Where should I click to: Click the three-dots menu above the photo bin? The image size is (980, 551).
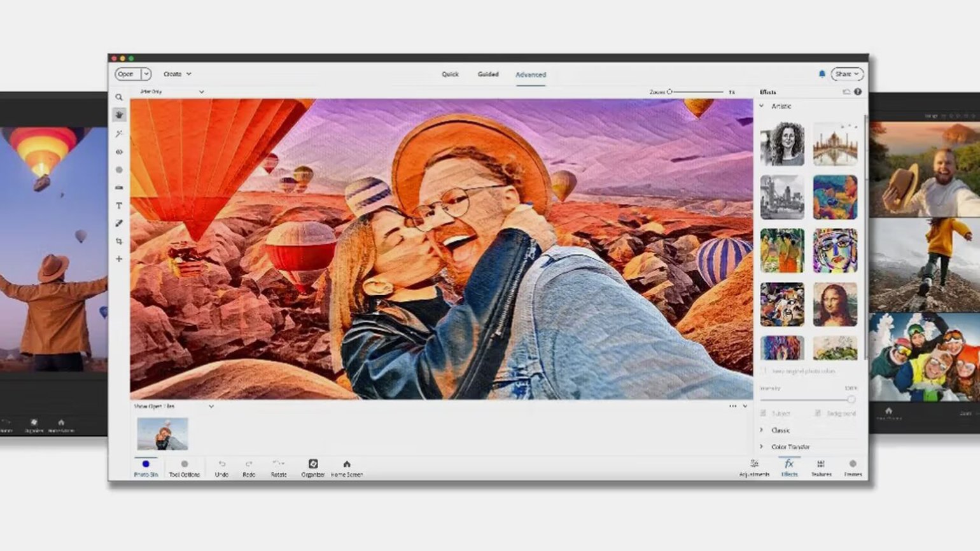tap(732, 406)
